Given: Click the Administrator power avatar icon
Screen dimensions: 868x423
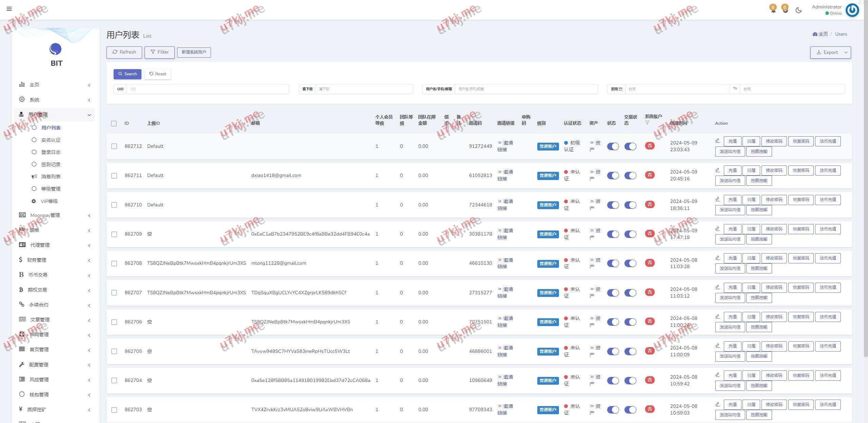Looking at the screenshot, I should 852,10.
